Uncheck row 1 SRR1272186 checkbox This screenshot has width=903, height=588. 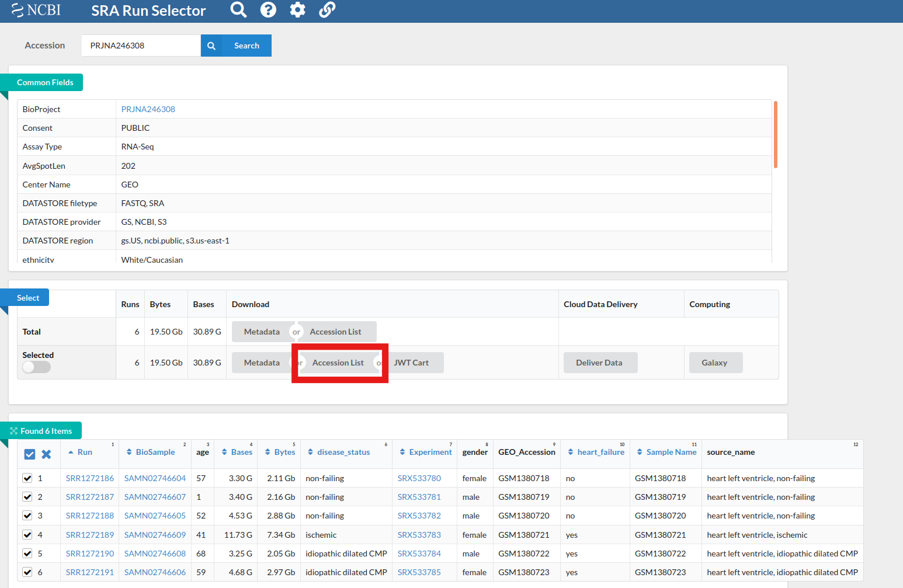point(27,478)
